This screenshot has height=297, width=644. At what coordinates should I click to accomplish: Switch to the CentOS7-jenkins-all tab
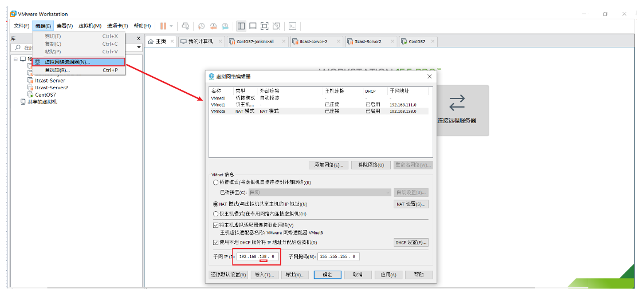254,41
